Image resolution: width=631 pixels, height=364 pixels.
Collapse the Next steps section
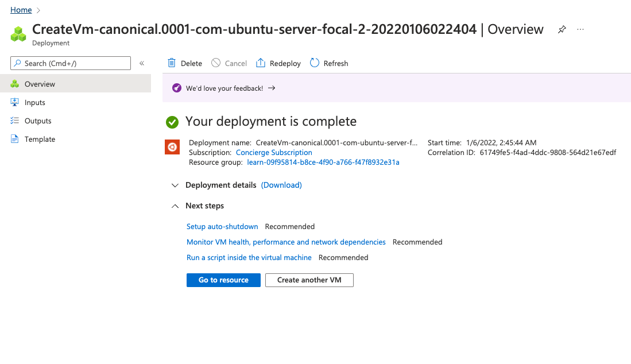pyautogui.click(x=175, y=206)
